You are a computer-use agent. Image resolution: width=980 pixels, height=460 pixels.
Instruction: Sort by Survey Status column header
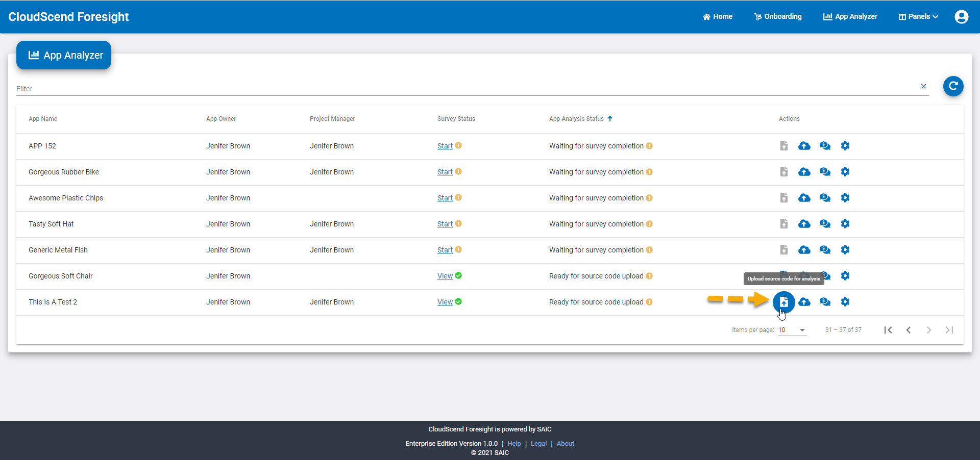coord(456,119)
